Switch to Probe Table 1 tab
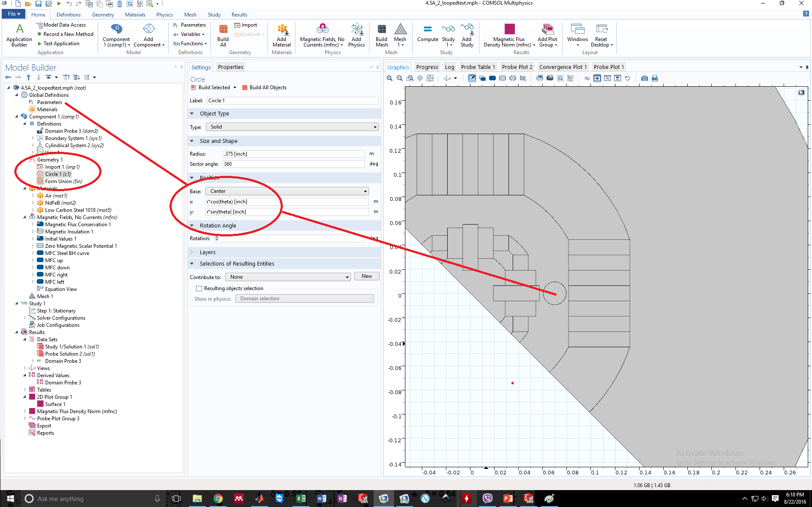 478,67
